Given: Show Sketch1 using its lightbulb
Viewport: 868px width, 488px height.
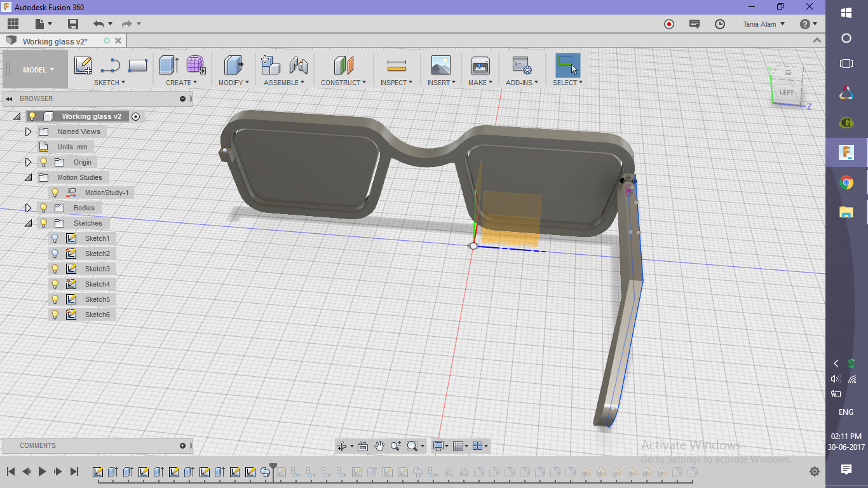Looking at the screenshot, I should [55, 238].
